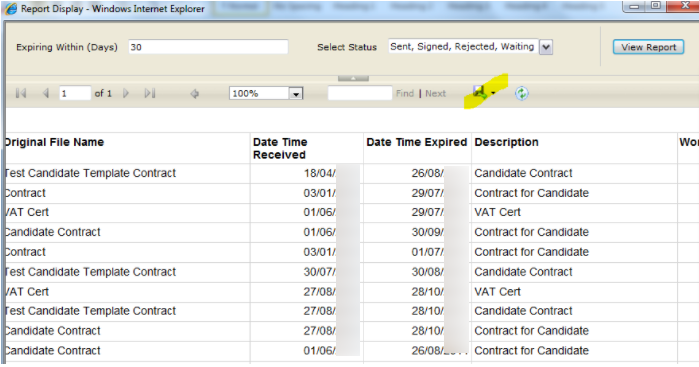Screen dimensions: 699x367
Task: Refresh the report
Action: tap(522, 93)
